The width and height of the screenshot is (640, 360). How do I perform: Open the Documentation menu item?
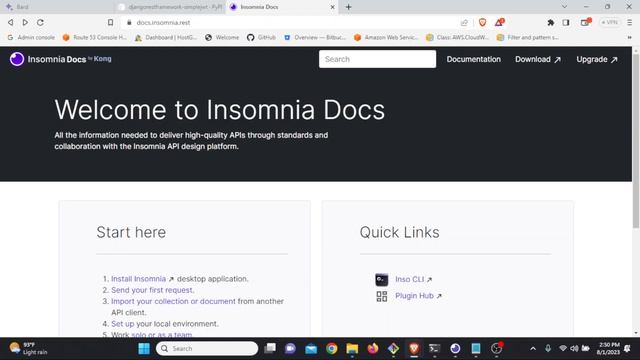(473, 59)
